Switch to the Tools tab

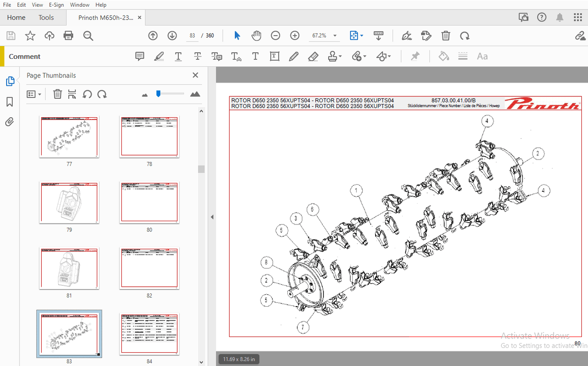[x=46, y=17]
